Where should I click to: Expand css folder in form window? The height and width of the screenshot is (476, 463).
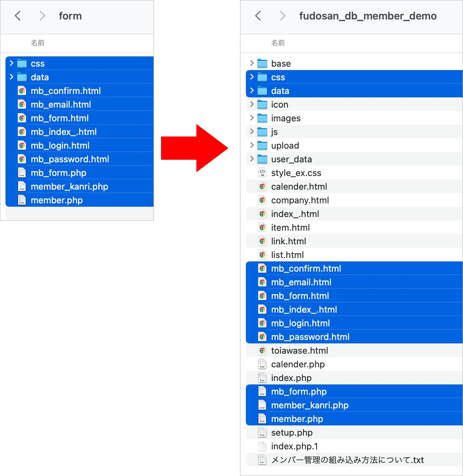(12, 63)
